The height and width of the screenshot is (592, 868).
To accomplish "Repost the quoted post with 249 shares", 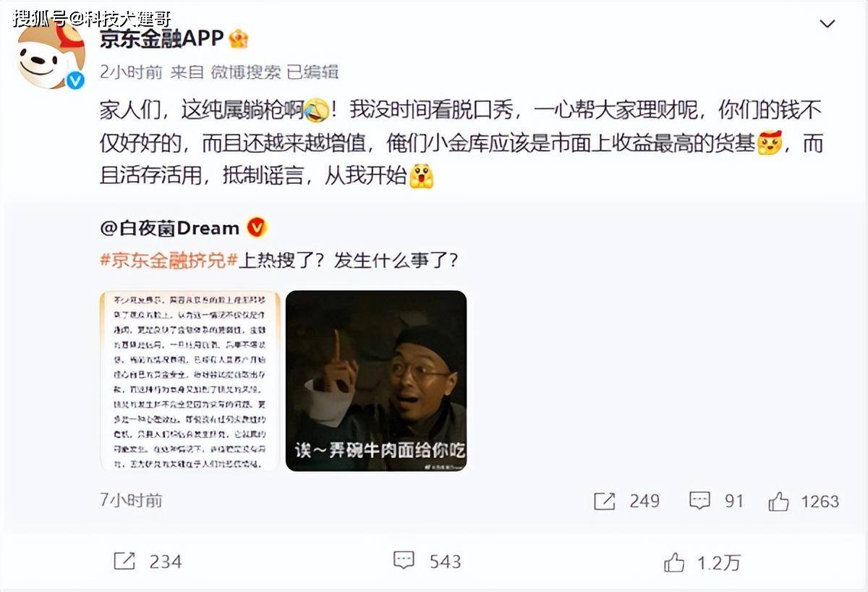I will (626, 501).
